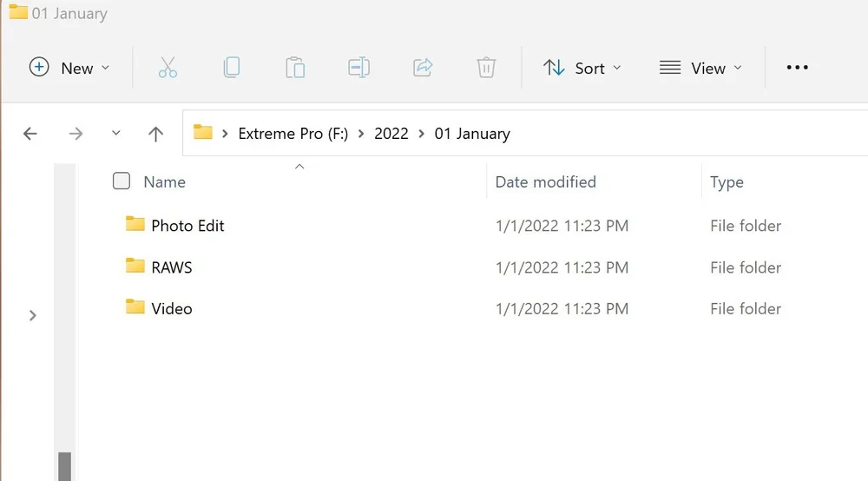Click the 01 January breadcrumb
Image resolution: width=868 pixels, height=481 pixels.
tap(471, 134)
